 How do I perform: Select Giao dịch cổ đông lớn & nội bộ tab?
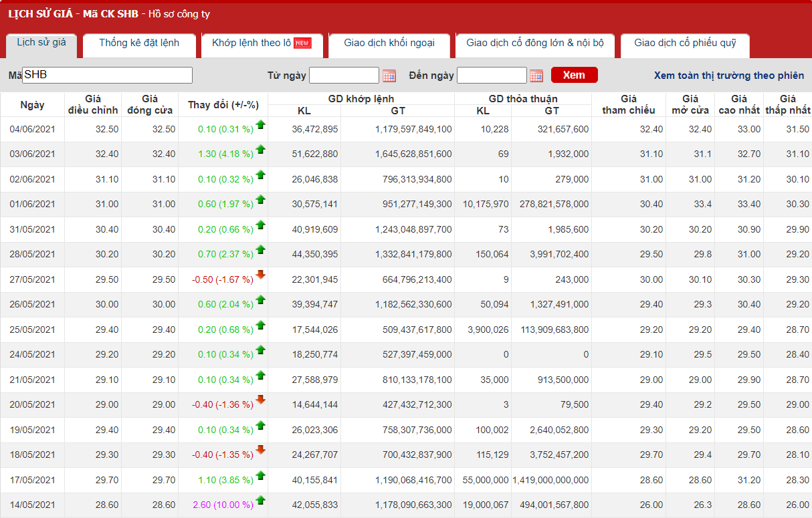(x=535, y=43)
